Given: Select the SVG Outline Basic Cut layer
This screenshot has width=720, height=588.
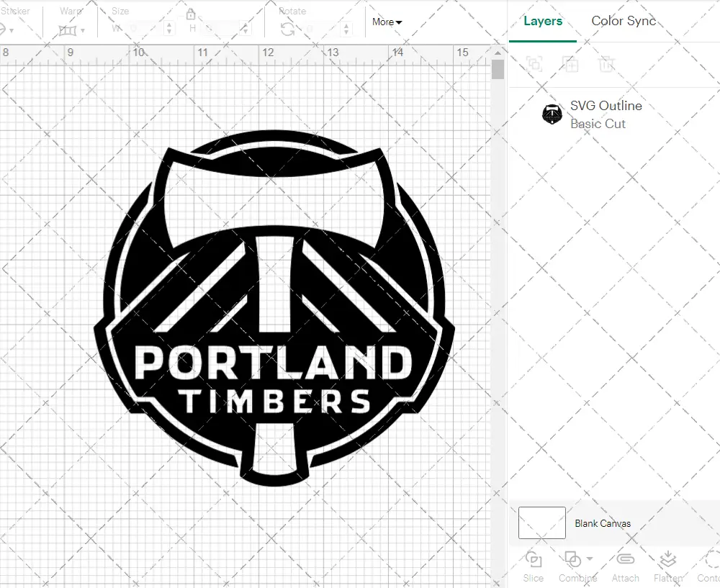Looking at the screenshot, I should 605,114.
